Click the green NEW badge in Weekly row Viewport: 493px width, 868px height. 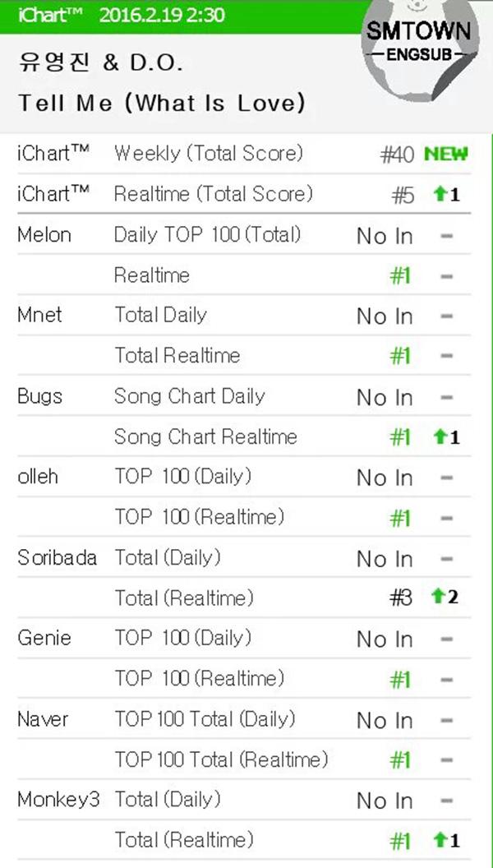pos(445,154)
